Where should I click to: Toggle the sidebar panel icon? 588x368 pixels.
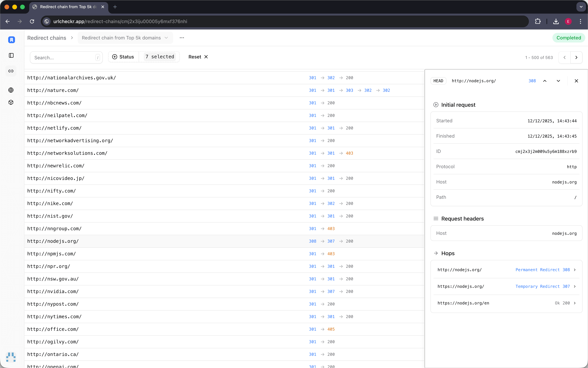click(11, 55)
